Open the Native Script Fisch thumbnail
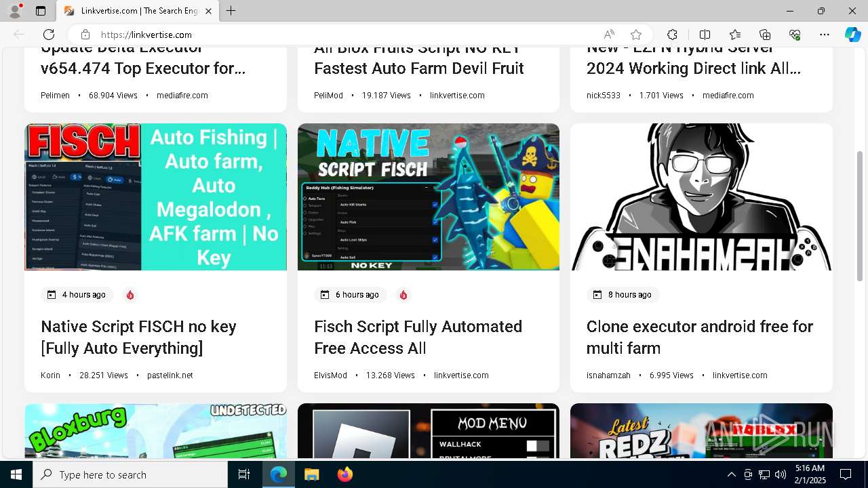 [429, 197]
